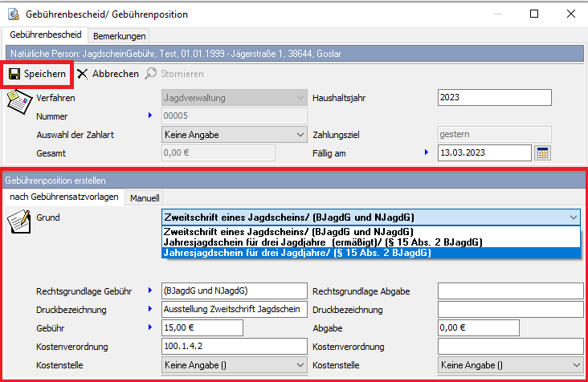
Task: Click the blue arrow next to the Gebühr label
Action: (149, 327)
